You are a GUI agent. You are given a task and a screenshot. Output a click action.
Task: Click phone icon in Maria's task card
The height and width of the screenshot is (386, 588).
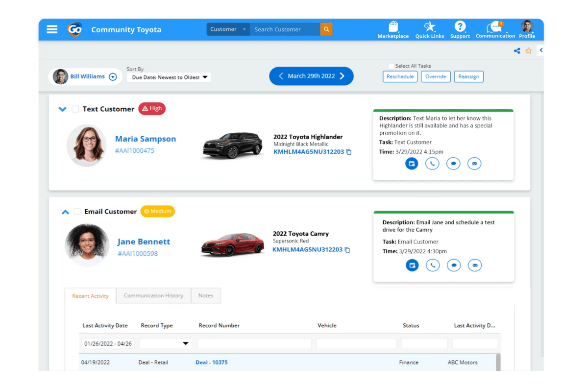coord(432,164)
